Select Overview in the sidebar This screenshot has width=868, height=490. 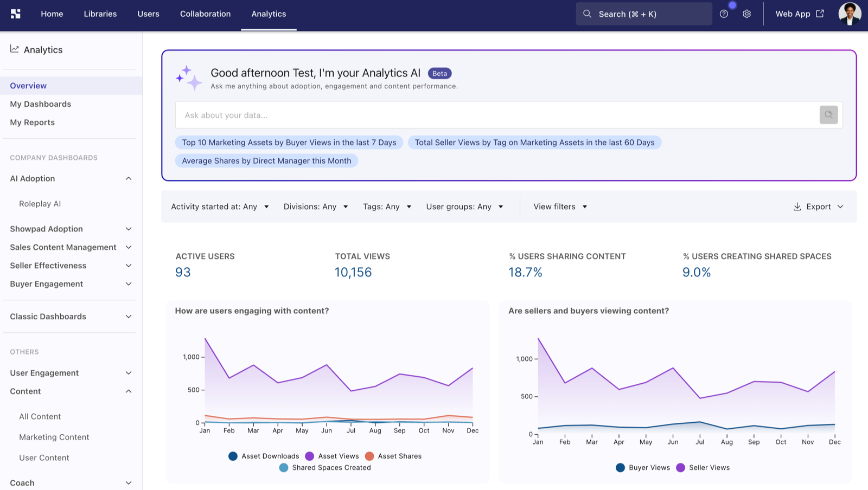pyautogui.click(x=71, y=86)
